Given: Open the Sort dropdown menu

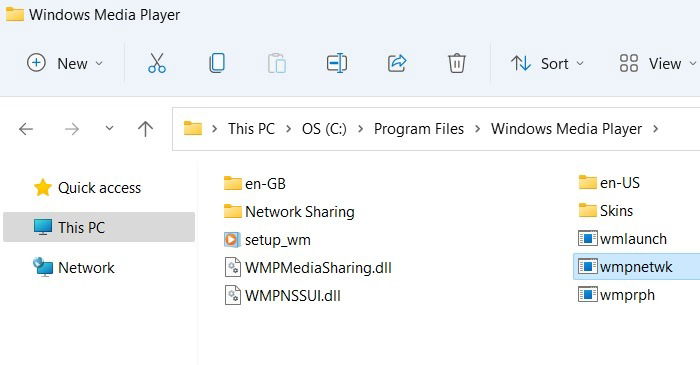Looking at the screenshot, I should pos(547,63).
